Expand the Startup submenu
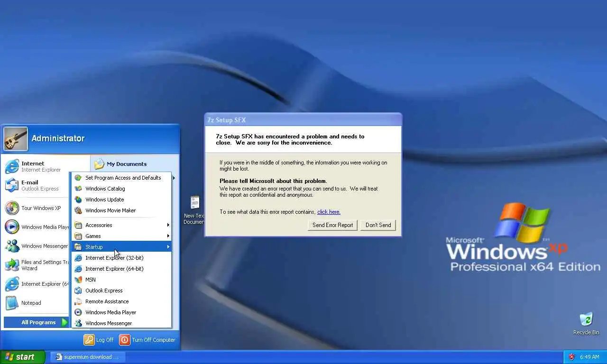Image resolution: width=607 pixels, height=364 pixels. tap(121, 247)
